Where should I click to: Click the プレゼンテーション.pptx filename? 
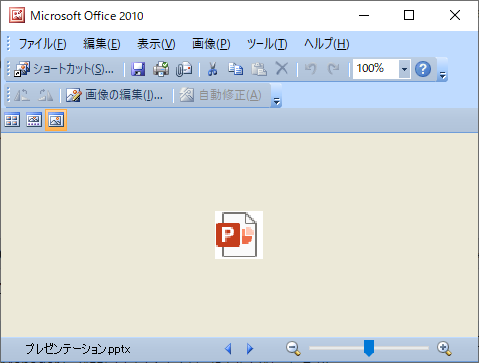point(78,349)
